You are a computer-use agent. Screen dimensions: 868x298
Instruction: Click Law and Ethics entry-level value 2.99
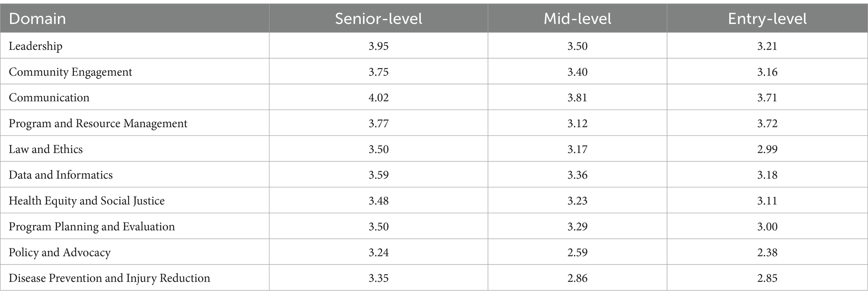click(x=767, y=149)
